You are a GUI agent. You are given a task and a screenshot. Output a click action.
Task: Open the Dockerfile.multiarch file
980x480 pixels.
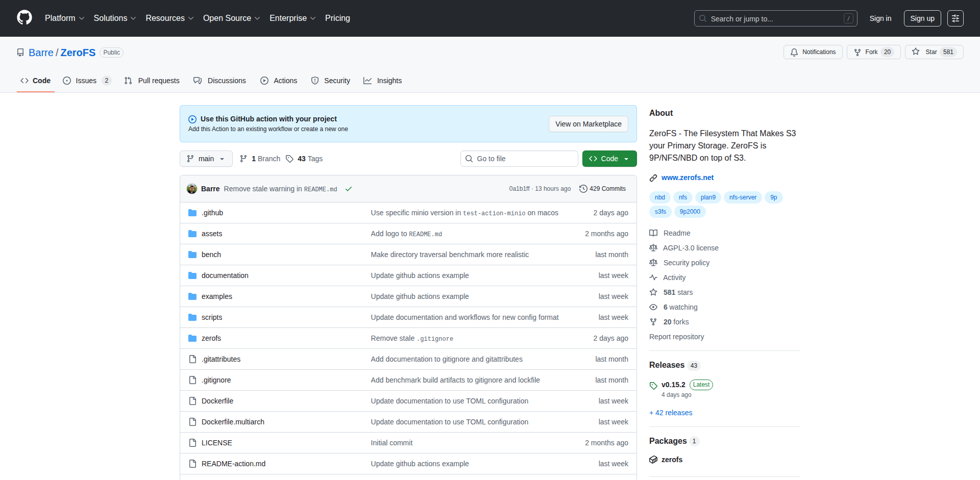(x=233, y=422)
